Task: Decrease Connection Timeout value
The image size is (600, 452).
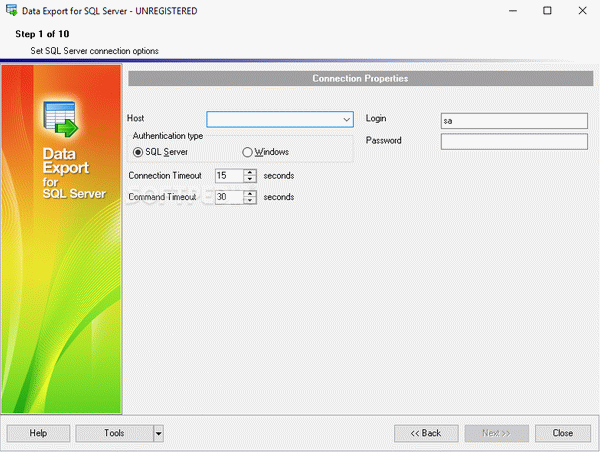Action: 250,179
